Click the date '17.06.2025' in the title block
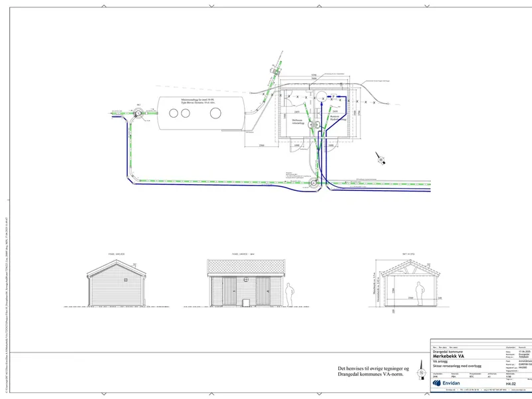Image resolution: width=532 pixels, height=399 pixels. [524, 352]
